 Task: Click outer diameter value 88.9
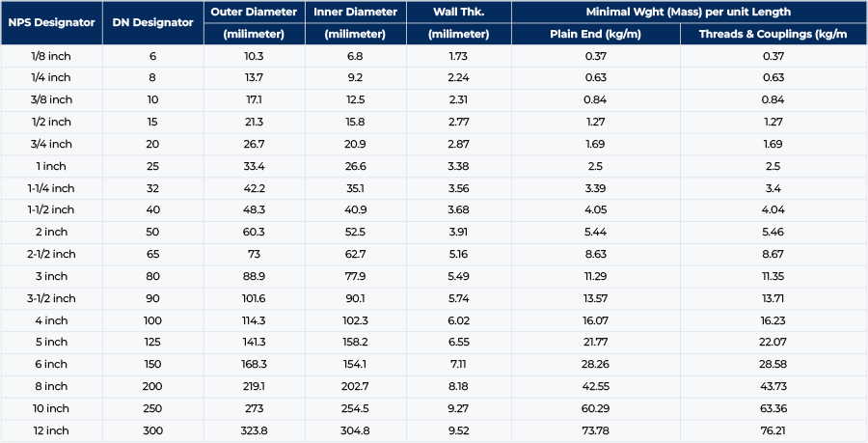(255, 276)
